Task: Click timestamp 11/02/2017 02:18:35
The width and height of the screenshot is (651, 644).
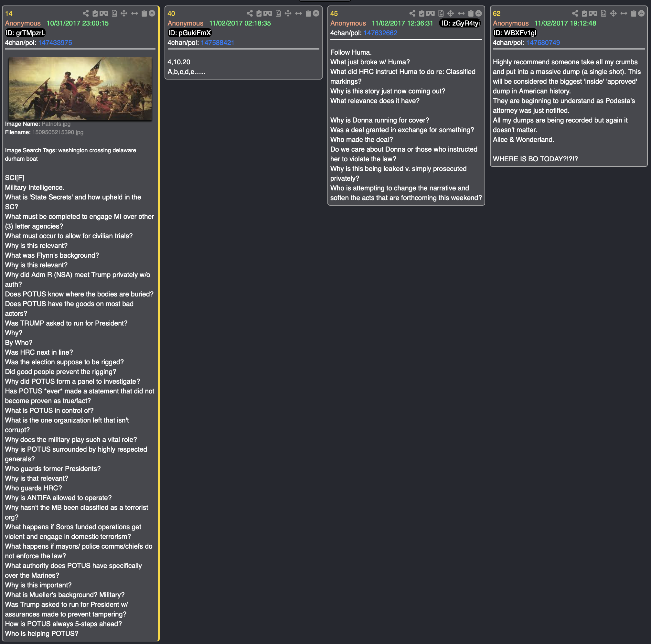Action: (240, 23)
